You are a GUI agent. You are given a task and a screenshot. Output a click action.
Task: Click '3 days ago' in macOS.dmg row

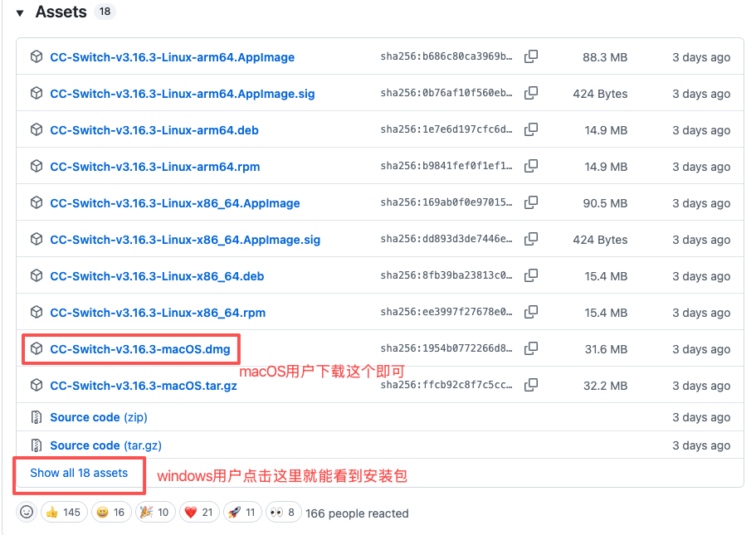click(701, 349)
